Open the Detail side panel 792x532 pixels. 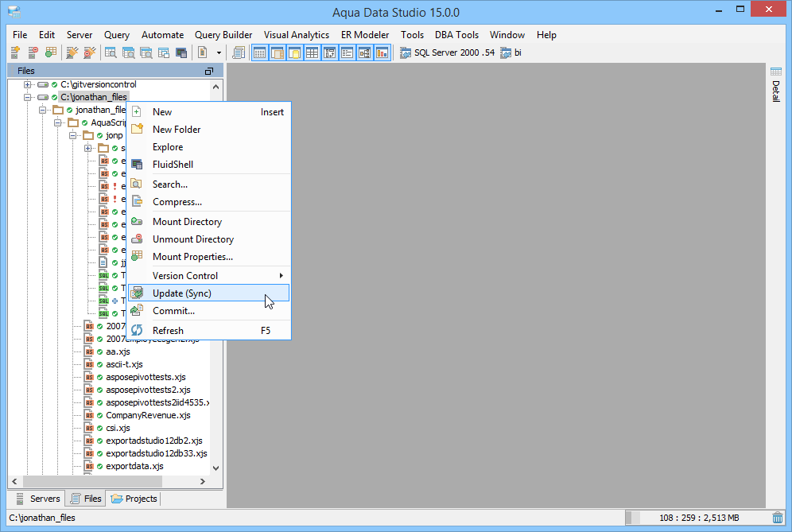point(776,84)
